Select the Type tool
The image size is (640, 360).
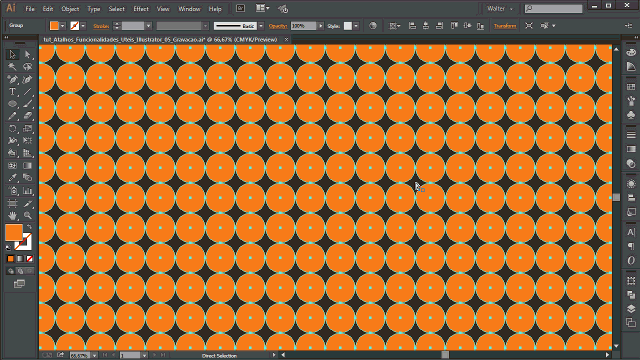13,92
